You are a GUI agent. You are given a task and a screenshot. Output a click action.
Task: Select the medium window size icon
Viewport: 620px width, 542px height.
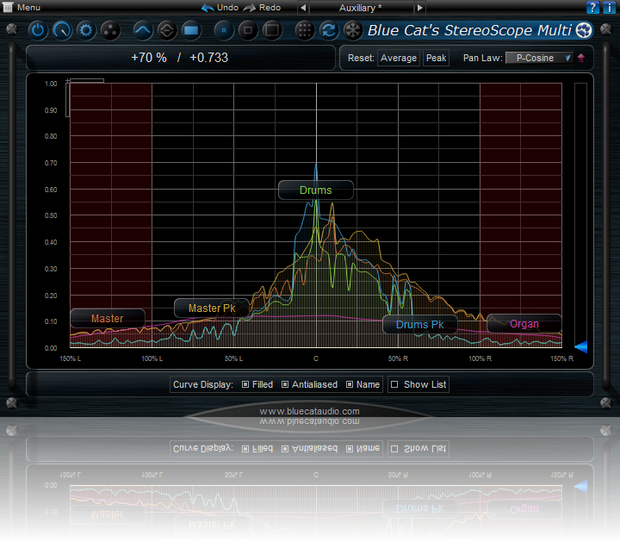pyautogui.click(x=248, y=30)
